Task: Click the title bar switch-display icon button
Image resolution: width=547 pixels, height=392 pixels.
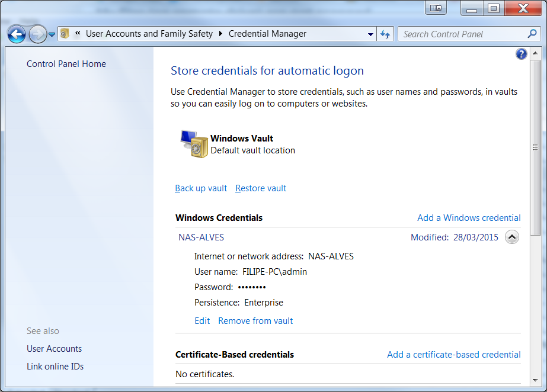Action: (x=436, y=8)
